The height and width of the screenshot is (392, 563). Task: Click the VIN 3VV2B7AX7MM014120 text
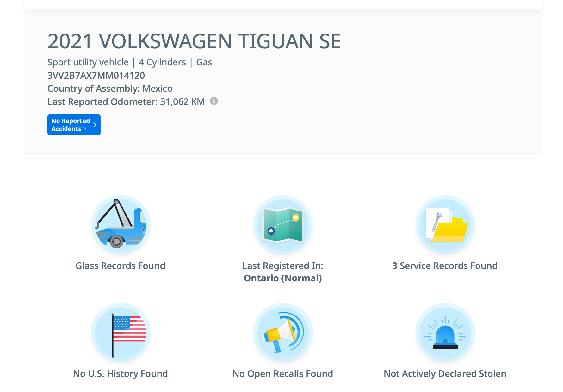click(96, 76)
